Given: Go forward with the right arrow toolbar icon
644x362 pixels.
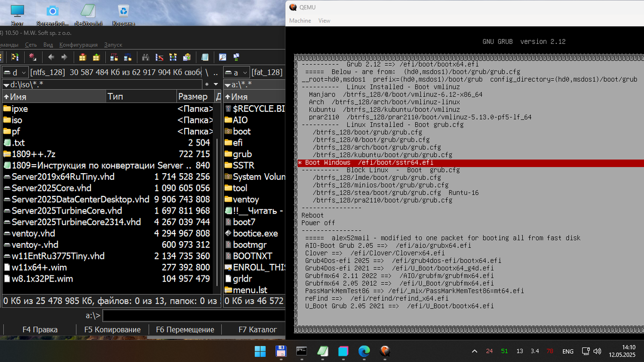Looking at the screenshot, I should pyautogui.click(x=64, y=57).
